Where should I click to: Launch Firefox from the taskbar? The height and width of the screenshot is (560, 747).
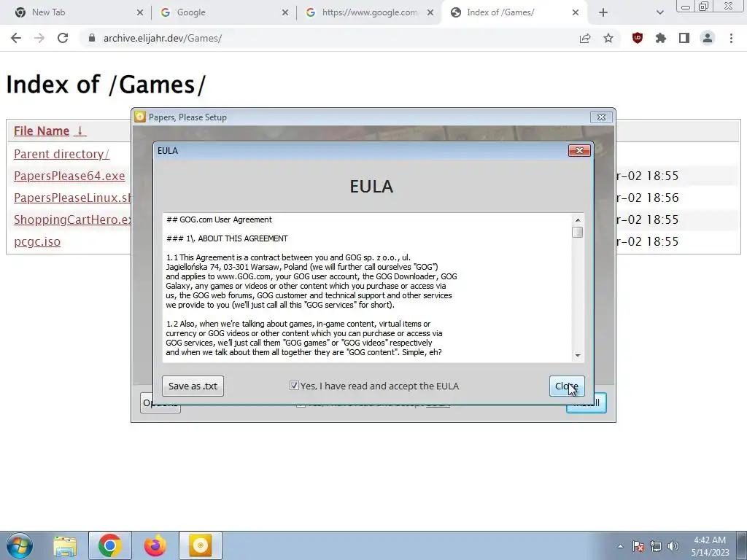[x=155, y=545]
